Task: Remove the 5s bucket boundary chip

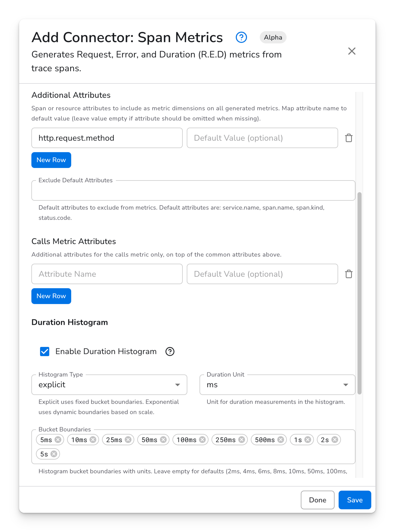Action: pyautogui.click(x=54, y=454)
